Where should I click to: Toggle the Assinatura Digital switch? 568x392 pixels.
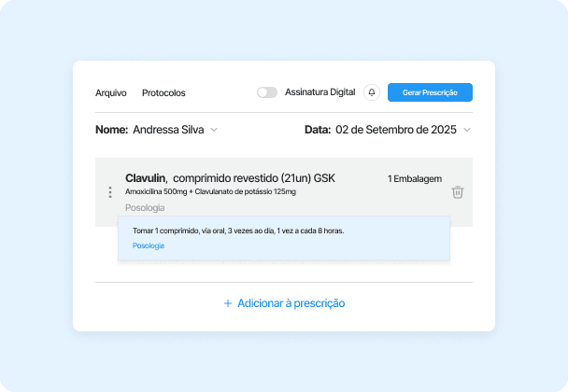[267, 92]
